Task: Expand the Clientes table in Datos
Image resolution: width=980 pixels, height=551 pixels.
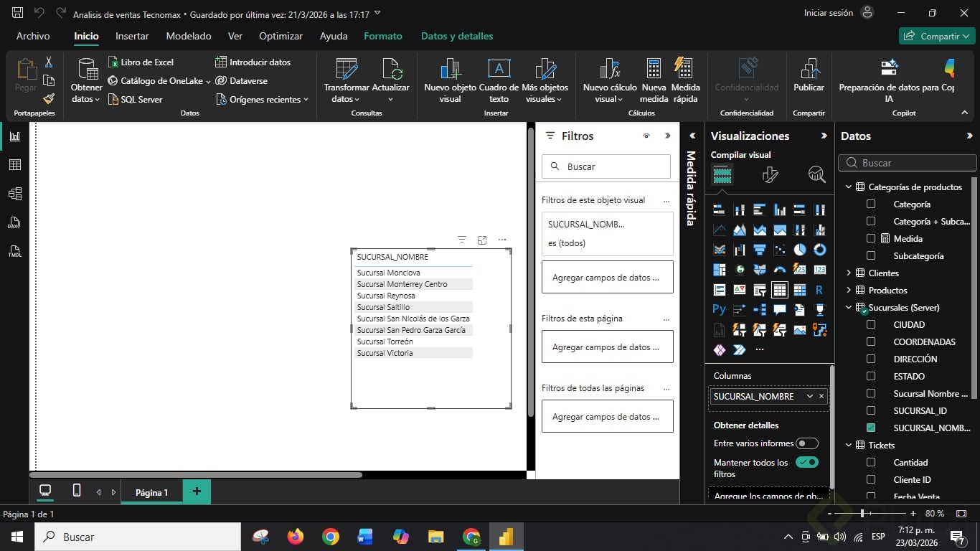Action: tap(849, 273)
